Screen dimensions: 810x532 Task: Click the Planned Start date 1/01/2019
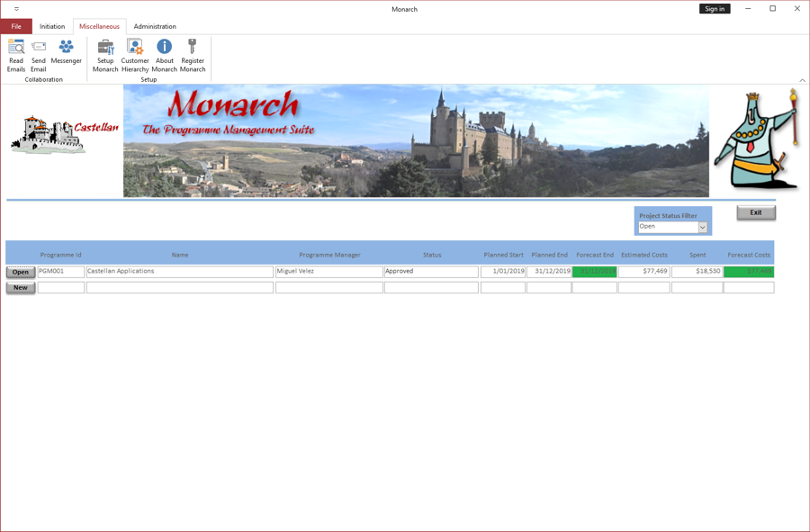coord(503,272)
